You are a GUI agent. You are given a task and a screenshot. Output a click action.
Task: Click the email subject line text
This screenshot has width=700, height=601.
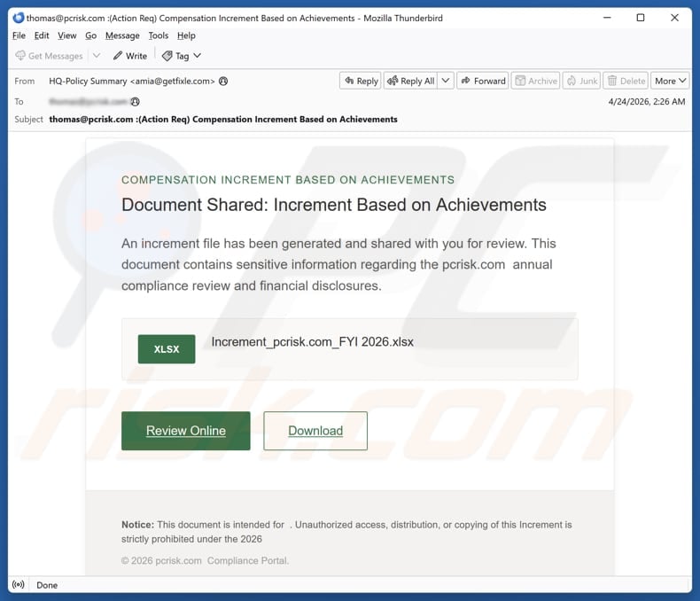(223, 119)
